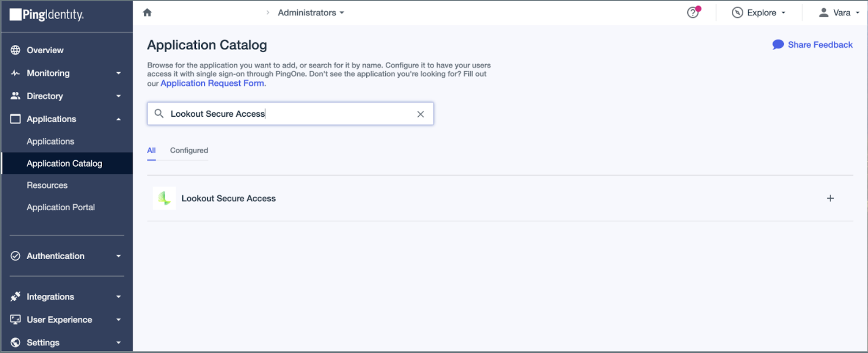Click the Application Catalog page heading

(207, 45)
